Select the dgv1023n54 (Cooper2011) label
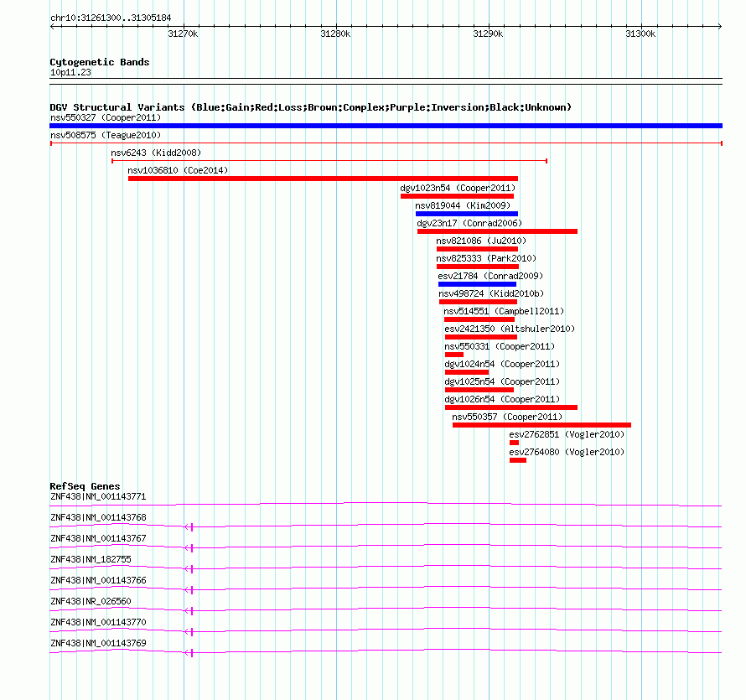The image size is (746, 700). tap(458, 188)
